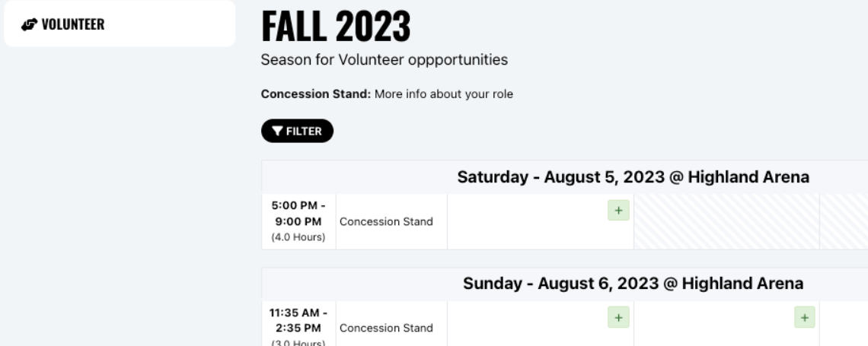Select the Saturday - August 5, 2023 header
The image size is (868, 346).
632,177
